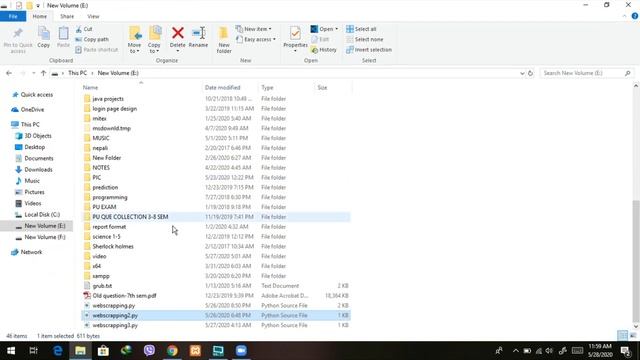Viewport: 640px width, 360px height.
Task: Click Invert selection in ribbon
Action: [x=369, y=50]
